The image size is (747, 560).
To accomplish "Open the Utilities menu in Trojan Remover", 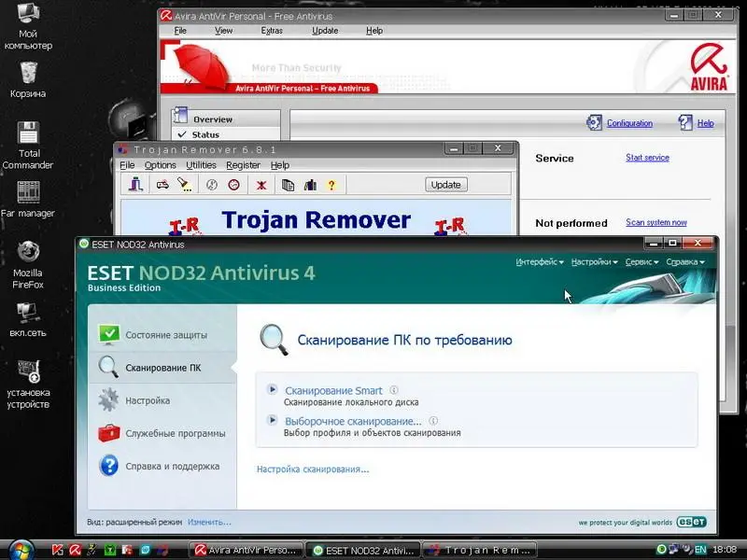I will 201,165.
